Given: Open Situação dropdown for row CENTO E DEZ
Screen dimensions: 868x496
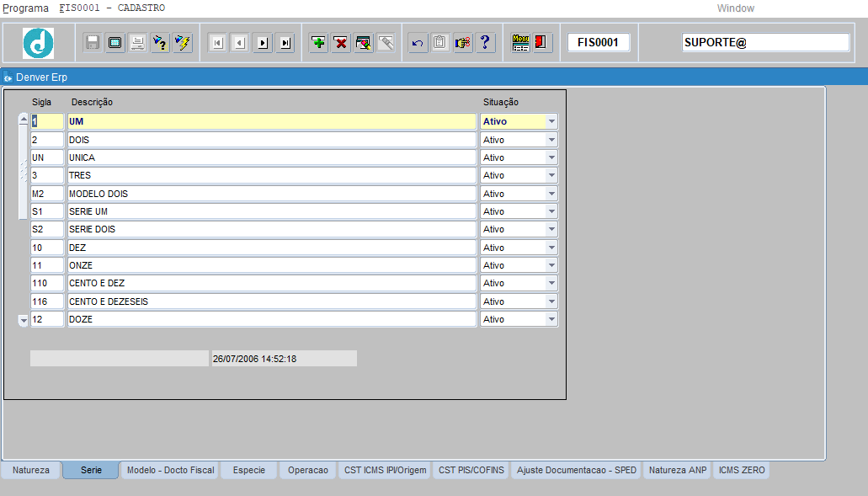Looking at the screenshot, I should [551, 283].
